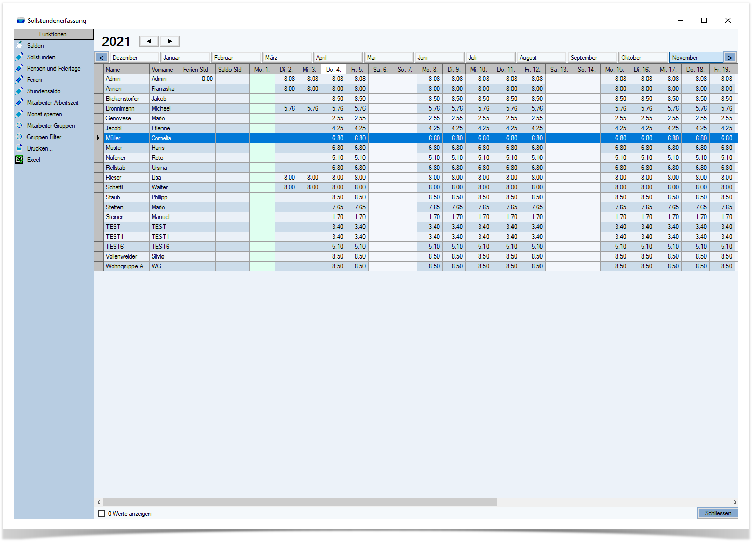The image size is (756, 544).
Task: Select the TEST6 name cell
Action: [x=126, y=247]
